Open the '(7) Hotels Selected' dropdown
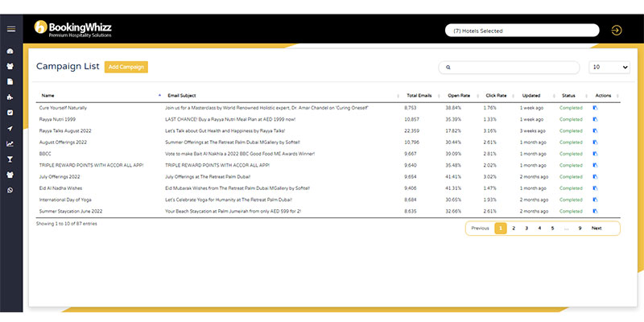Viewport: 644px width, 322px height. [522, 31]
